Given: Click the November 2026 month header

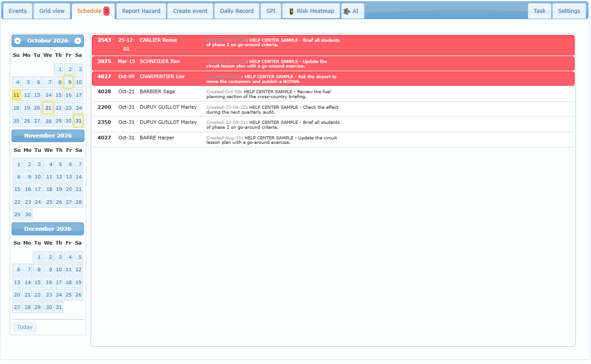Looking at the screenshot, I should [48, 136].
